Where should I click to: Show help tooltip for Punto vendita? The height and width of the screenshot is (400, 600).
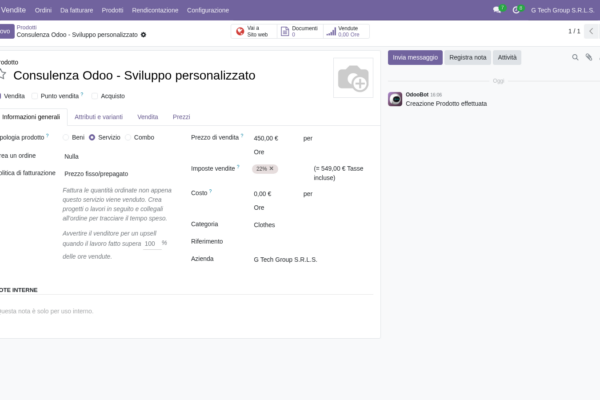tap(82, 94)
